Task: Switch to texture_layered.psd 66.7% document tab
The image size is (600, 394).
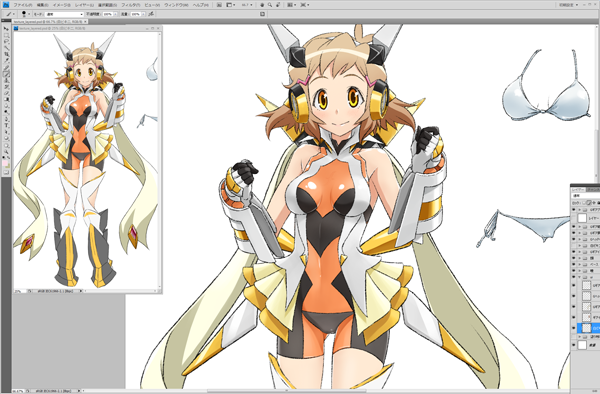Action: point(51,22)
